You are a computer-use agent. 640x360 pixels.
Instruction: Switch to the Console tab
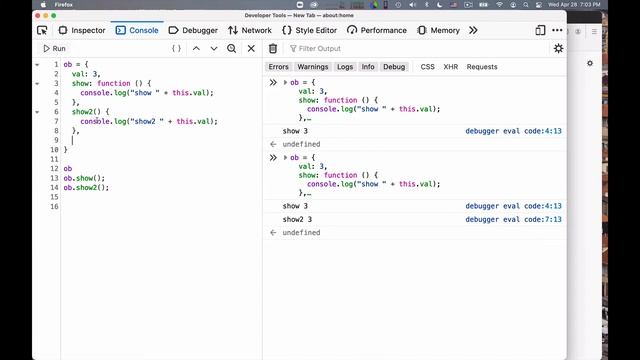137,30
